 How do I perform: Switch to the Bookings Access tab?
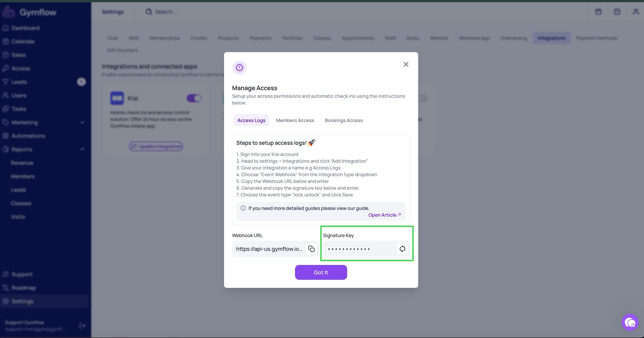pos(344,120)
